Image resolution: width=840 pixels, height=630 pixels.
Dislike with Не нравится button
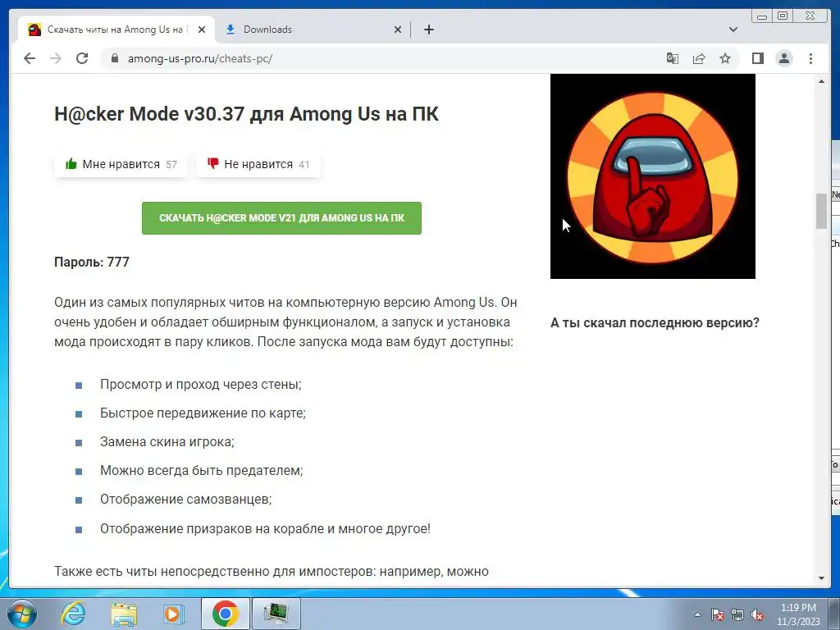pyautogui.click(x=258, y=164)
